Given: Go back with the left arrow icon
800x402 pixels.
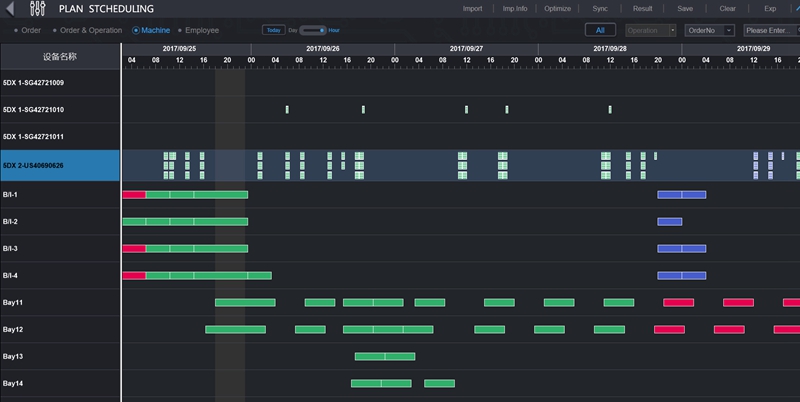Looking at the screenshot, I should click(x=10, y=9).
